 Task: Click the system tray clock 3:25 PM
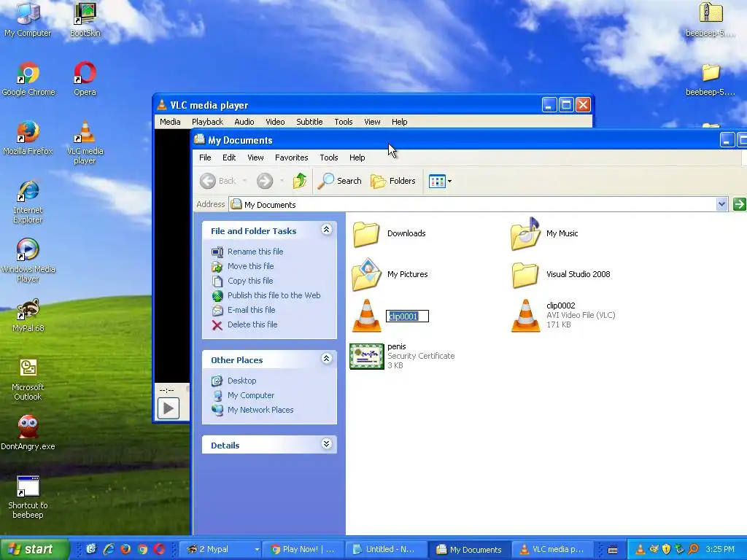coord(720,549)
